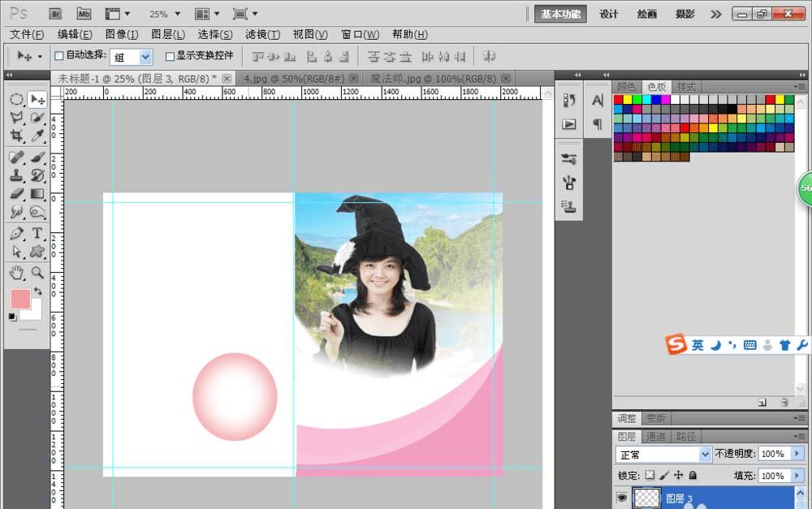Viewport: 812px width, 509px height.
Task: Open the Character panel icon
Action: 598,101
